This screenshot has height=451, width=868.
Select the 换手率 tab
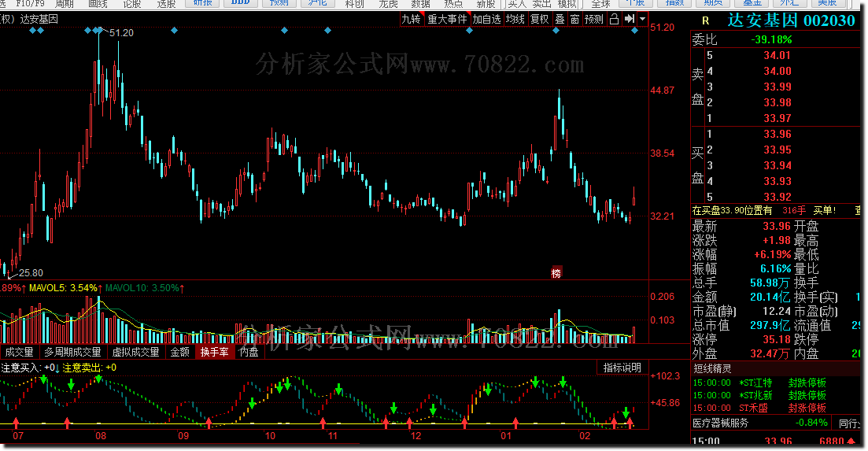214,352
